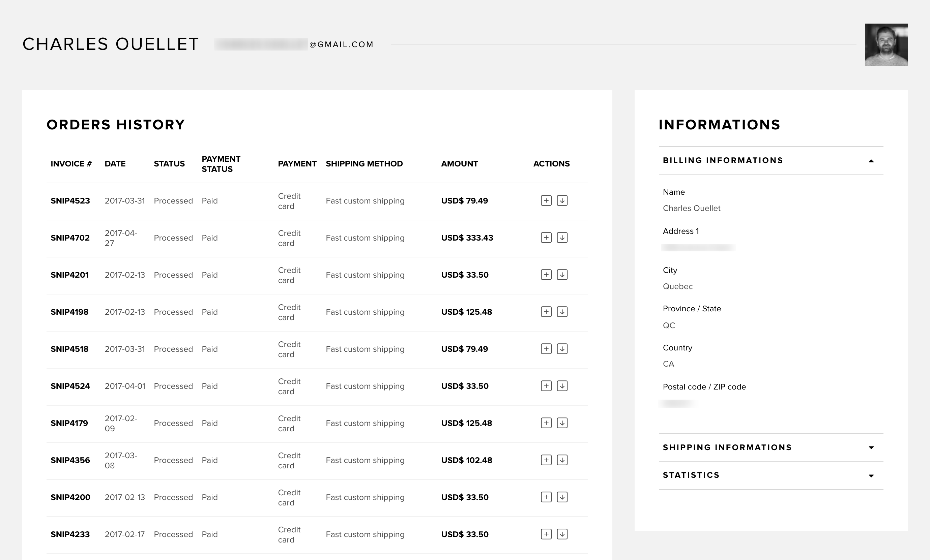The height and width of the screenshot is (560, 930).
Task: Expand the Statistics section
Action: pos(871,475)
